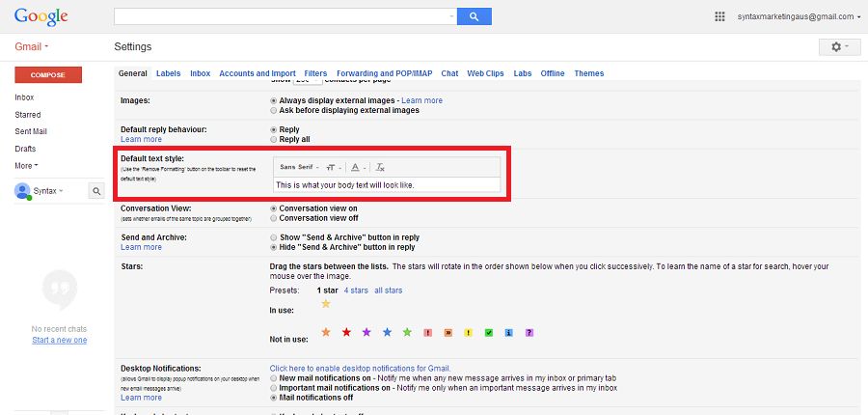The width and height of the screenshot is (868, 415).
Task: Select the yellow star in use
Action: point(326,304)
